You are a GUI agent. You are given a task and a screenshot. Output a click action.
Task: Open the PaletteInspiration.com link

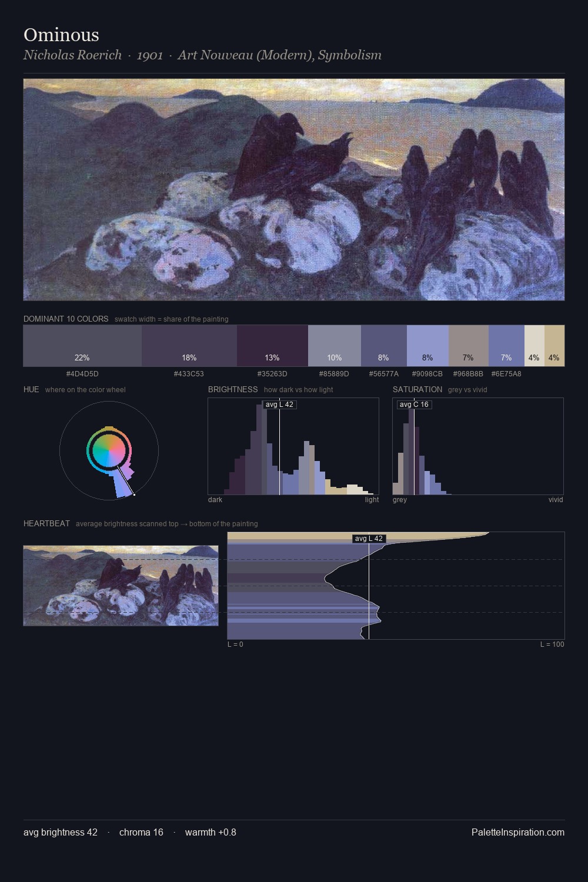point(518,832)
